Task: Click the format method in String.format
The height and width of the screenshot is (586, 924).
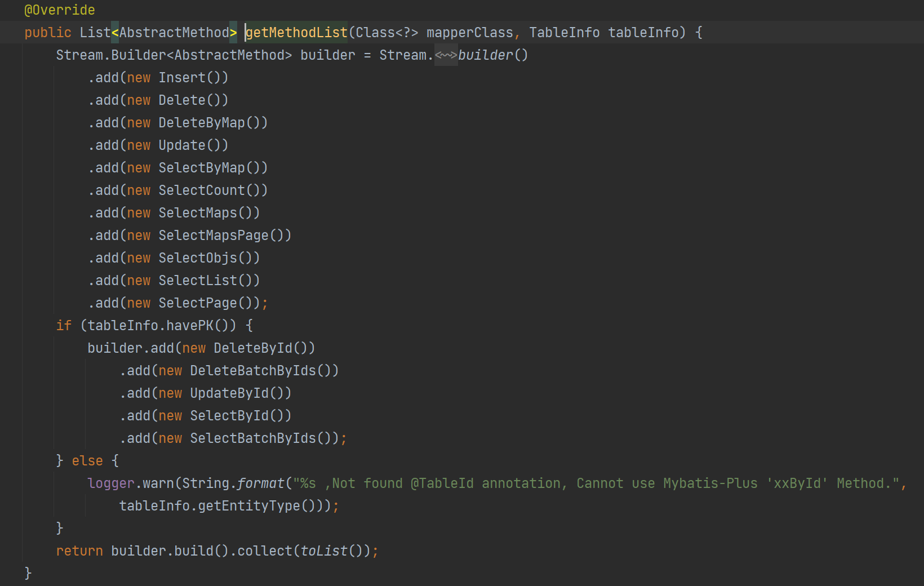Action: tap(261, 483)
